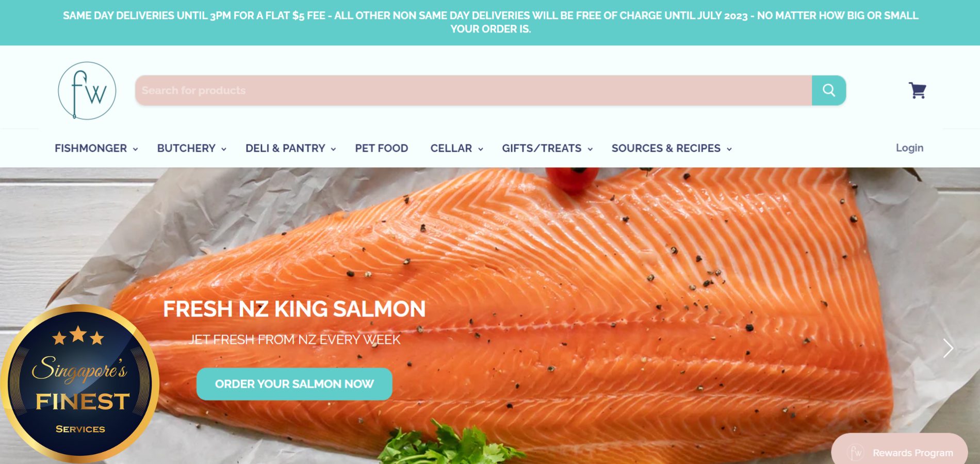Expand the Fishmonger menu chevron
Image resolution: width=980 pixels, height=464 pixels.
point(136,149)
